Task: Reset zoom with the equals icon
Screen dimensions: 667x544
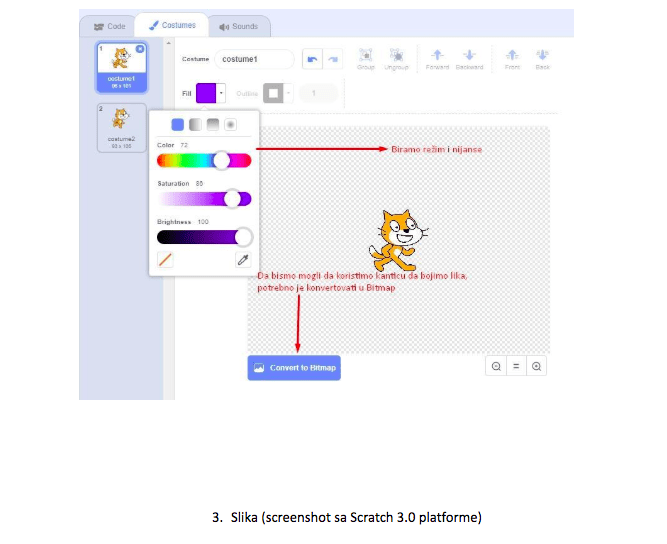Action: [516, 366]
